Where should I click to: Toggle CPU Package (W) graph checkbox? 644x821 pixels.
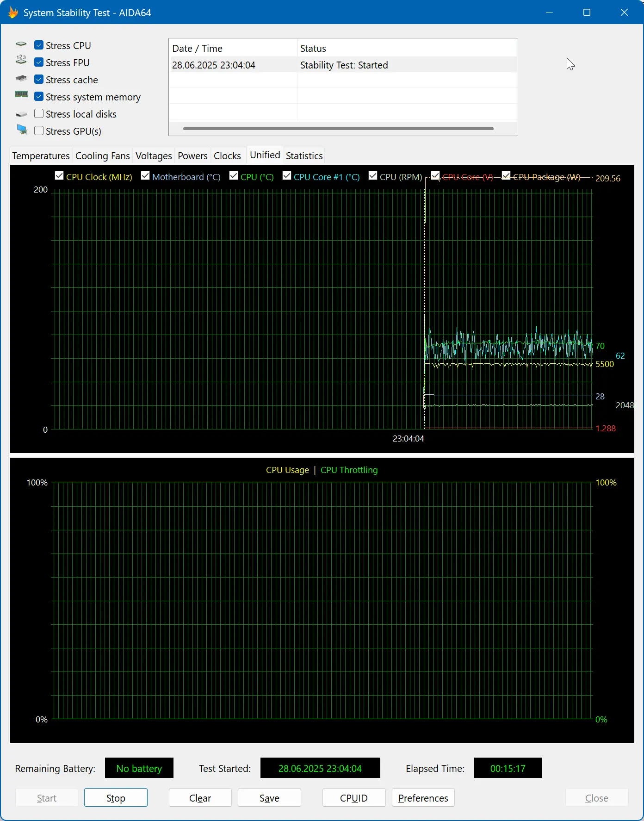(x=506, y=176)
